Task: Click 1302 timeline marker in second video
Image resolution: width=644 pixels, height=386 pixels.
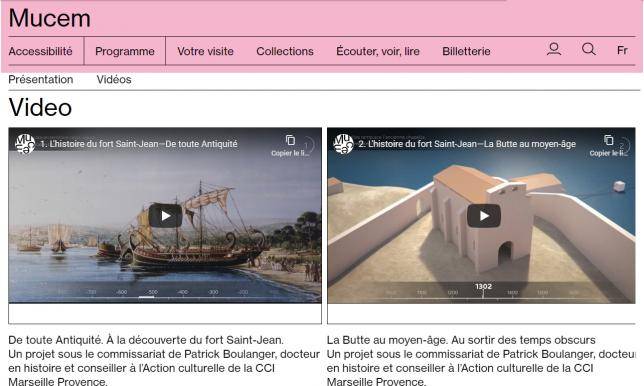Action: point(483,287)
